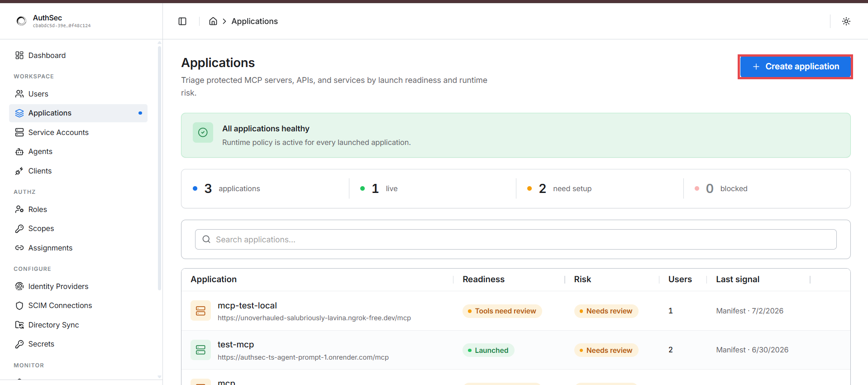Click the Tools need review badge
Screen dimensions: 868x385
(x=502, y=311)
